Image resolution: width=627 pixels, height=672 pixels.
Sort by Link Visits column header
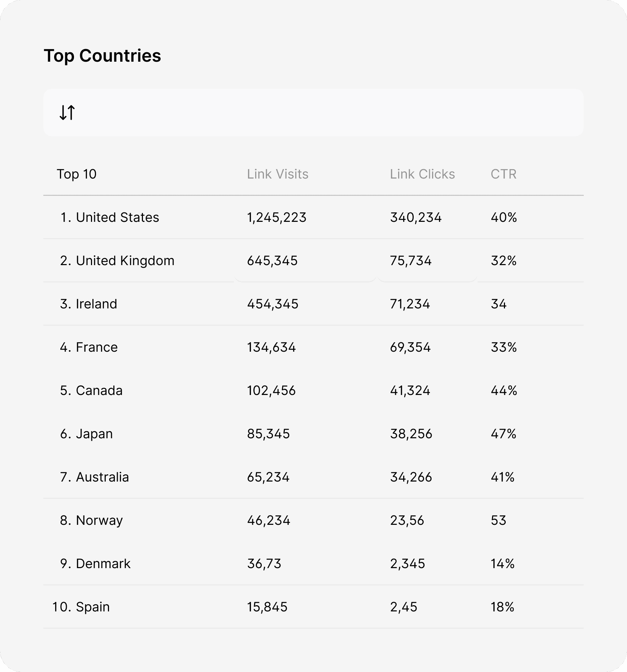(277, 174)
